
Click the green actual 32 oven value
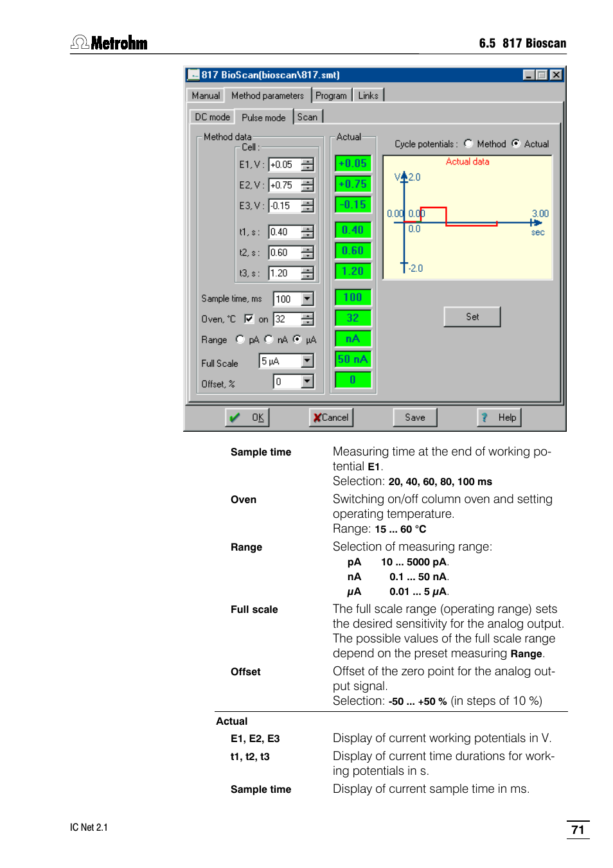pos(353,318)
